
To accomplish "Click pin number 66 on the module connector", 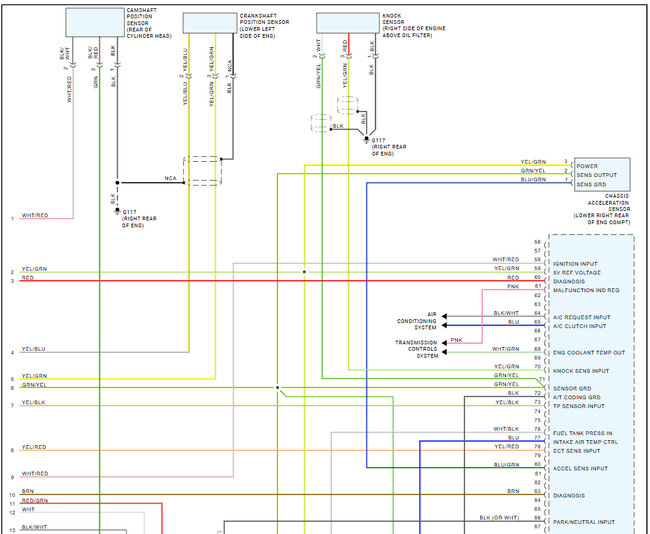I will click(538, 331).
